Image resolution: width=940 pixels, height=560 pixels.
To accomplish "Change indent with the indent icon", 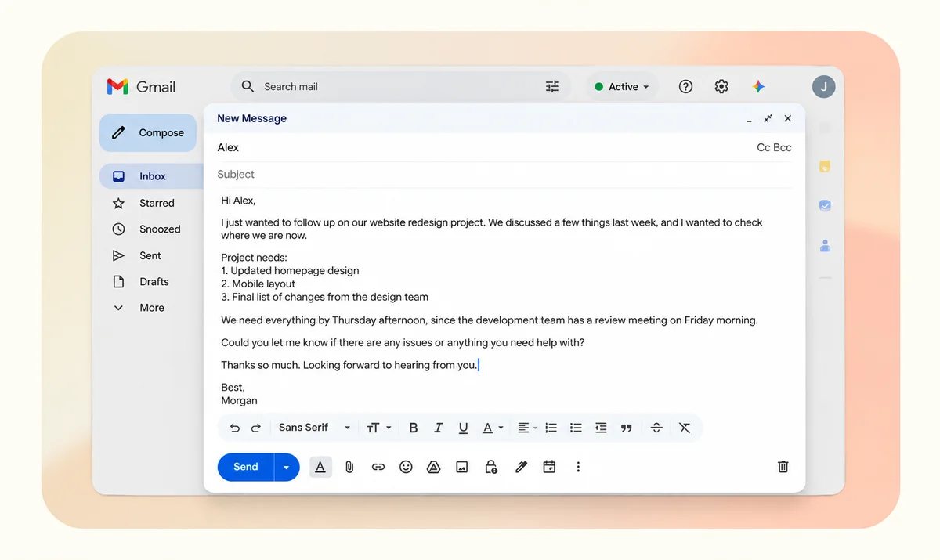I will click(x=601, y=428).
